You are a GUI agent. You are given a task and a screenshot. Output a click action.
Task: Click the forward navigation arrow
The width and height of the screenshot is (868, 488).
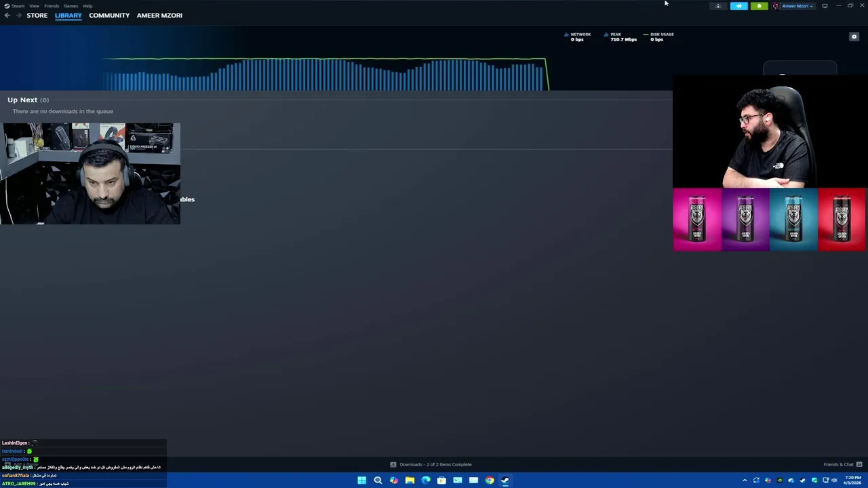click(18, 15)
